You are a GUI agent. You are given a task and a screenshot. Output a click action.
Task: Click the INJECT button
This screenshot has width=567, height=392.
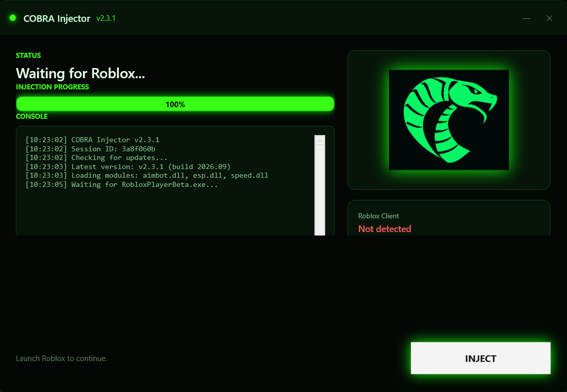coord(481,358)
